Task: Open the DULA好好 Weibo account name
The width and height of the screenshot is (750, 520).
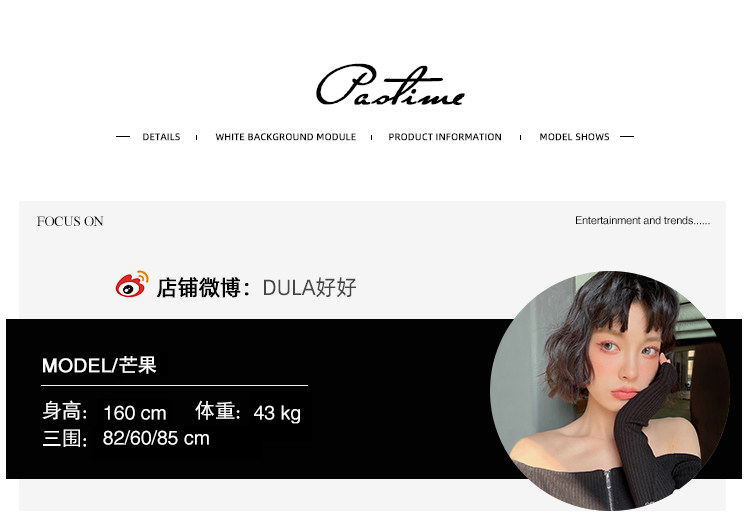Action: click(309, 288)
